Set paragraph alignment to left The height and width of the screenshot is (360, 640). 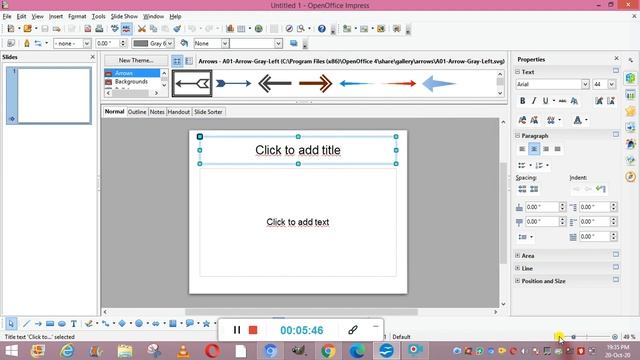522,149
